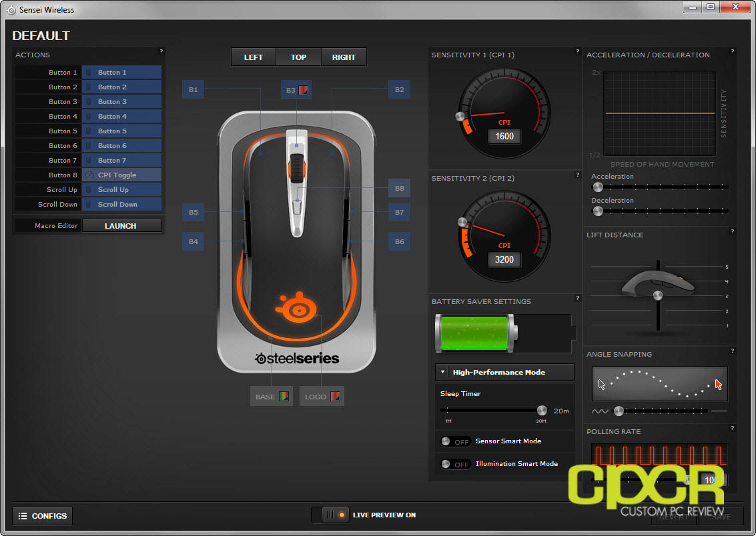
Task: Click the CPI 2 value field showing 3200
Action: coord(504,259)
